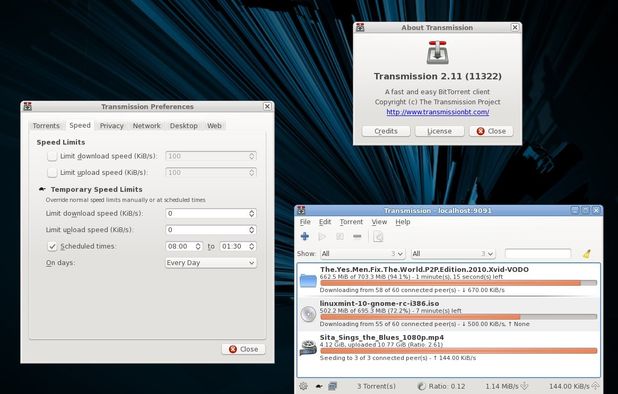Select torrent named linuxmint-10-gnome-rc-i386.iso
The height and width of the screenshot is (394, 618).
tap(379, 303)
